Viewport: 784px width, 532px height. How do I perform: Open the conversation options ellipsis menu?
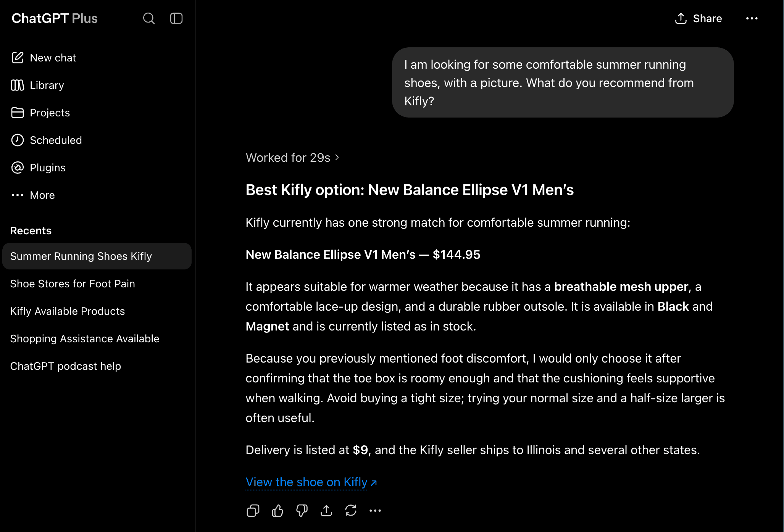(x=752, y=18)
